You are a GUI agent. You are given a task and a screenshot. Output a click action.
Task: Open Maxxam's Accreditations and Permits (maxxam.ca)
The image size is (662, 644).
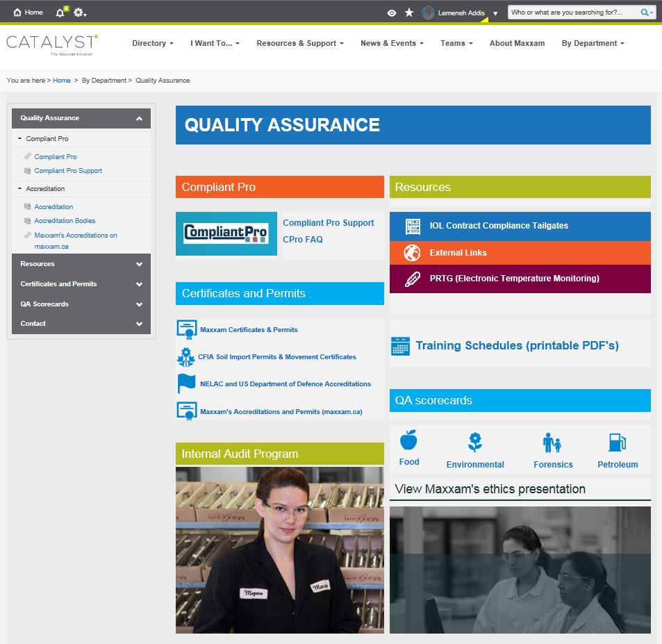coord(281,412)
